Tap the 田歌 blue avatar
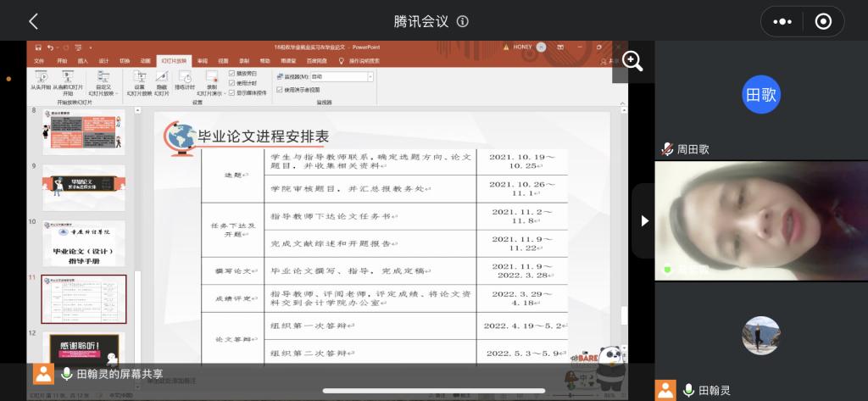868x401 pixels. (x=761, y=95)
